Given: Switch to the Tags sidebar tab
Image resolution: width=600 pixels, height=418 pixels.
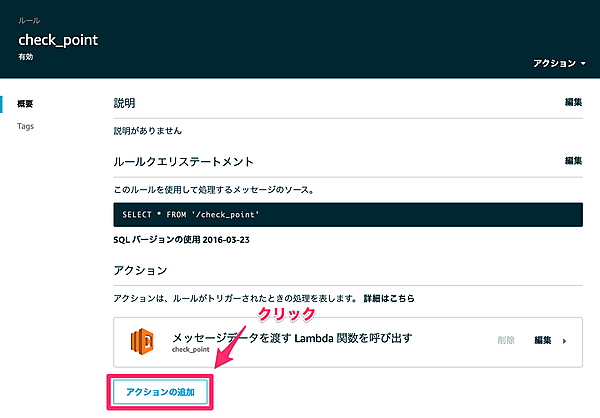Looking at the screenshot, I should [x=26, y=127].
